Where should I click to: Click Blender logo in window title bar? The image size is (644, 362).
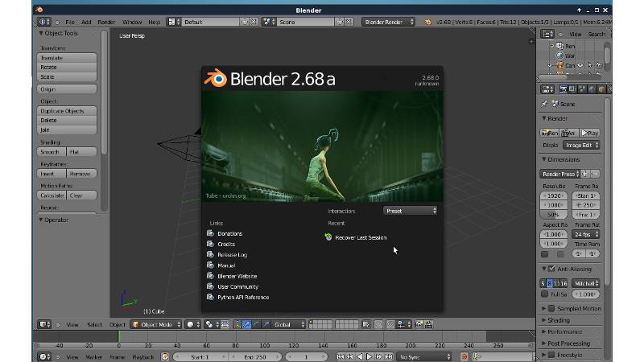click(39, 10)
